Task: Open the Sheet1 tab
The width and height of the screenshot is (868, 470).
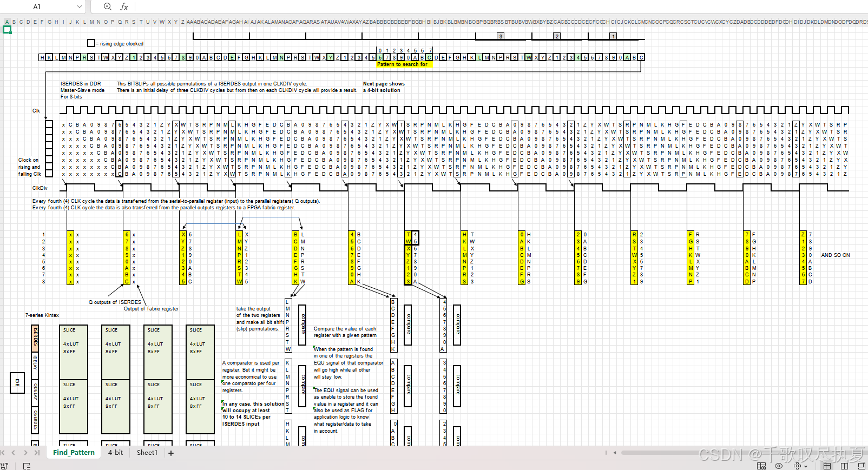Action: 147,453
